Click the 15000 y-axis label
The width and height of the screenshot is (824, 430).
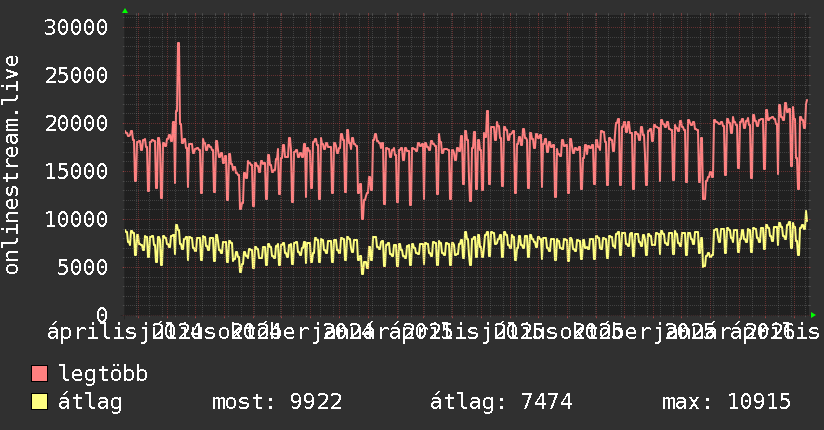click(76, 171)
